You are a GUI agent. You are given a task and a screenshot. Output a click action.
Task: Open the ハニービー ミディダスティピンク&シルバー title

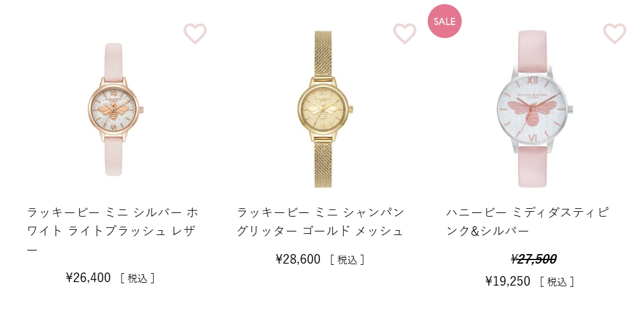(x=527, y=221)
